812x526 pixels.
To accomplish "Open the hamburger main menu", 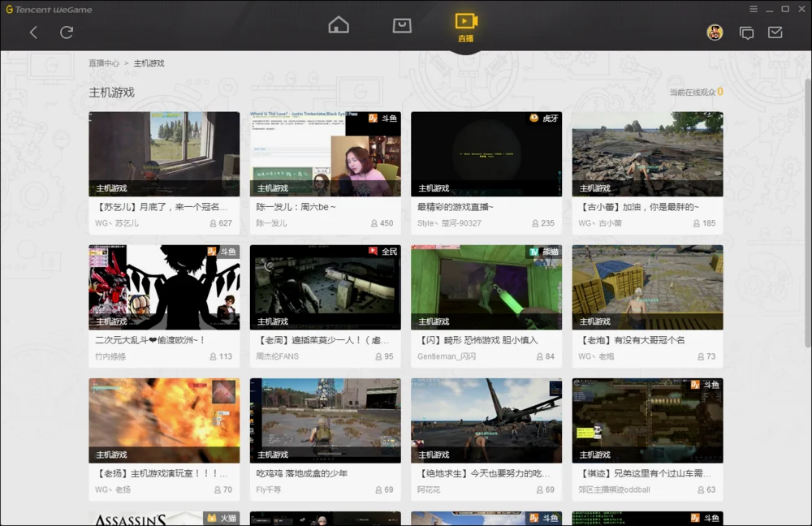I will tap(754, 9).
